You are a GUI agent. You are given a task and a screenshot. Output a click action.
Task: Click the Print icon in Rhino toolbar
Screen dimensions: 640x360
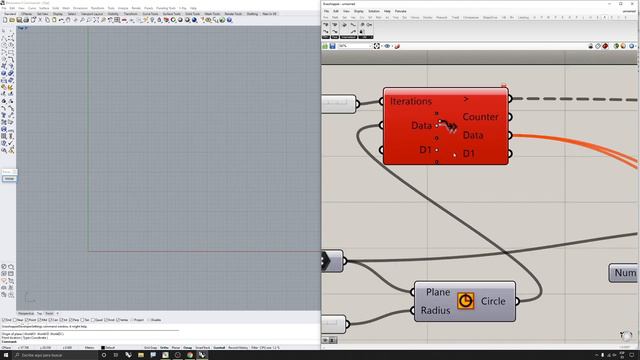pyautogui.click(x=26, y=20)
